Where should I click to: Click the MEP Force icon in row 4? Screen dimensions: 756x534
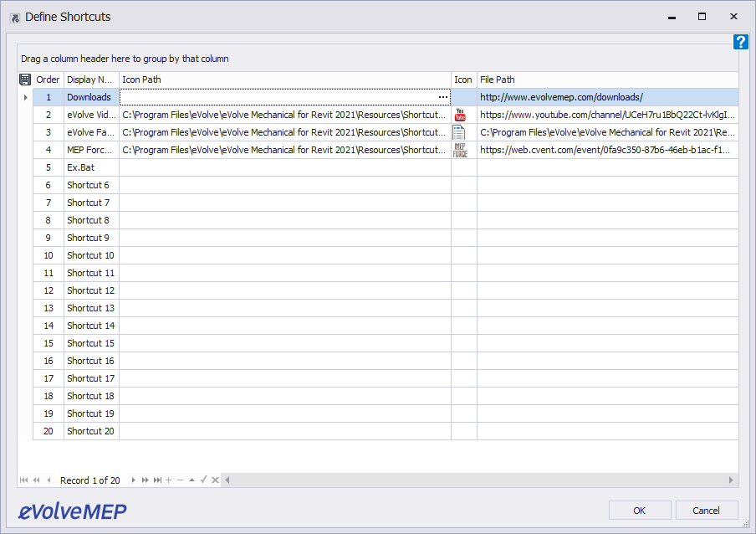click(x=460, y=150)
